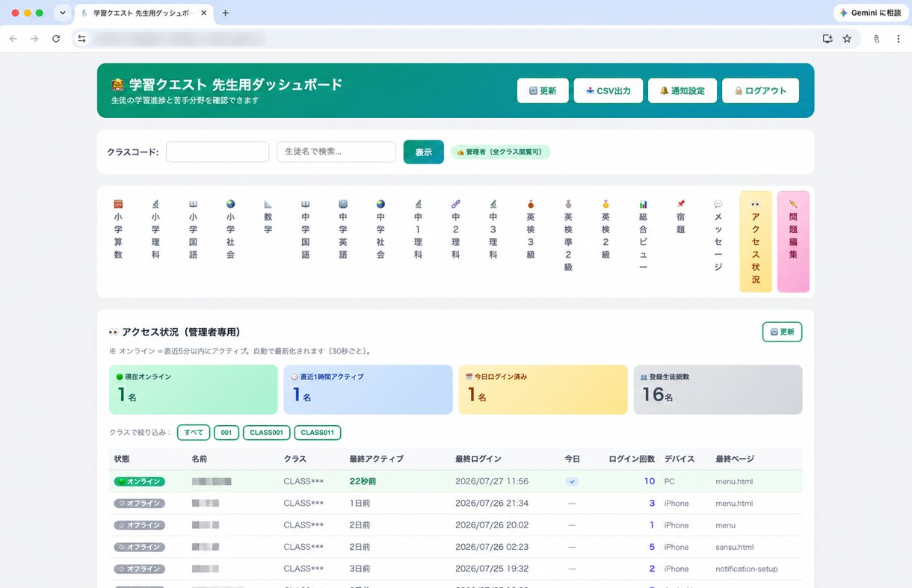Refresh access status with 更新 outline button
The width and height of the screenshot is (912, 588).
[x=782, y=332]
